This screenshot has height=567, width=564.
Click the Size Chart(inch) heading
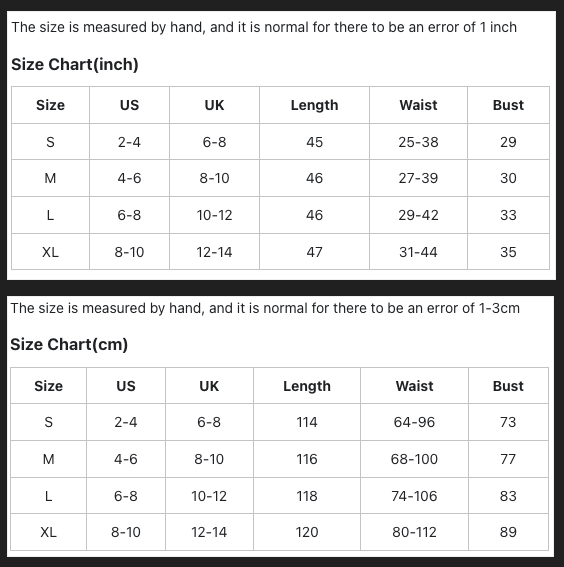click(x=75, y=64)
